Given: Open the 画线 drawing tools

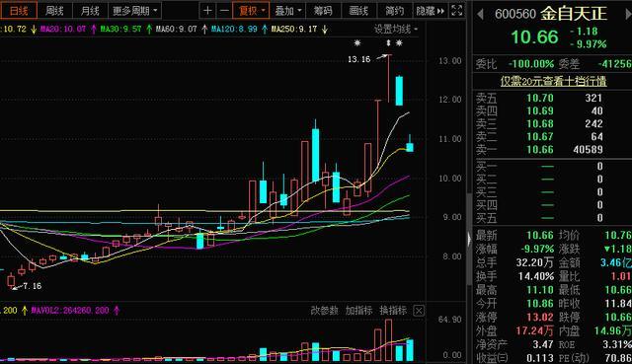Looking at the screenshot, I should coord(358,11).
